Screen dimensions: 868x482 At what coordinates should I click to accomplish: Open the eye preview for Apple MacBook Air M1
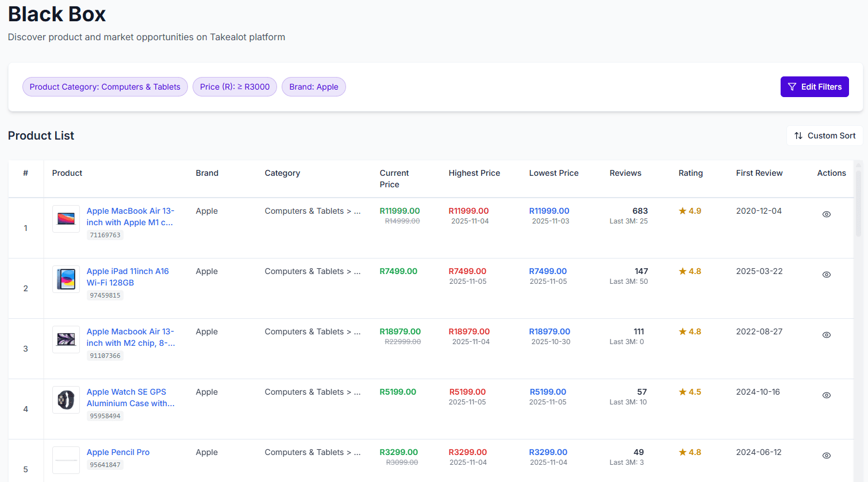(x=826, y=214)
